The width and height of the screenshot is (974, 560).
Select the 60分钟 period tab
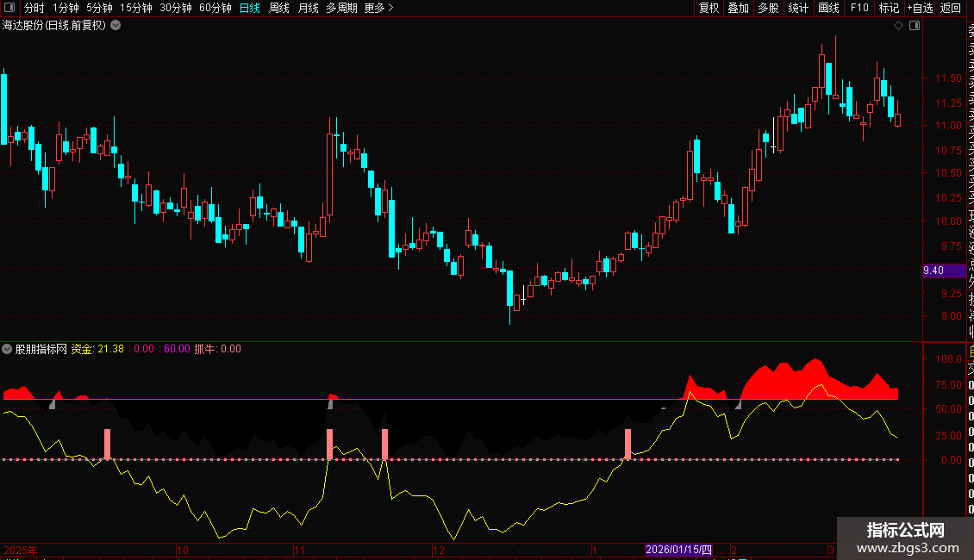215,8
